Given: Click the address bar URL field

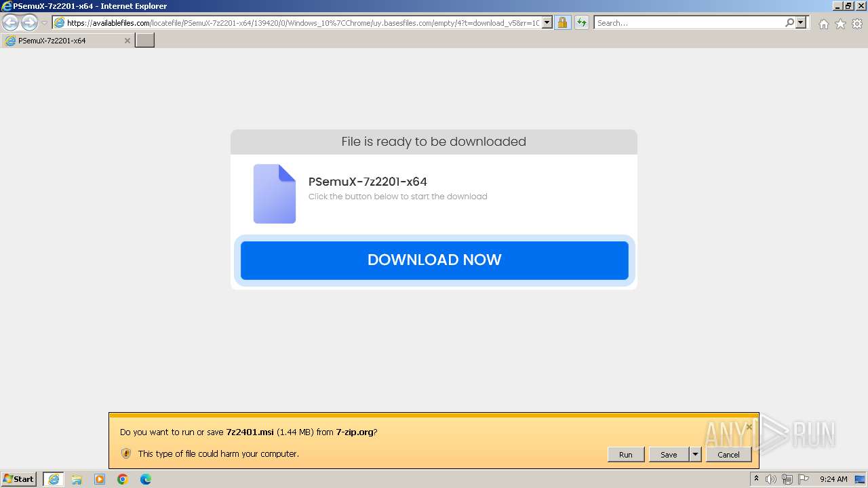Looking at the screenshot, I should [297, 23].
